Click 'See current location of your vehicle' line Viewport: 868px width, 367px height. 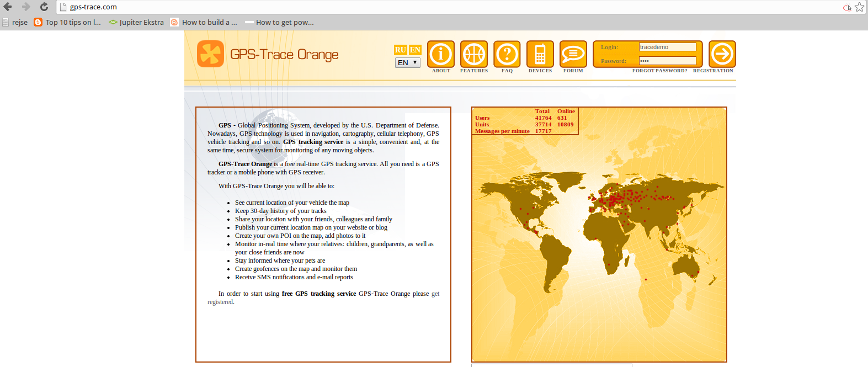(x=292, y=203)
